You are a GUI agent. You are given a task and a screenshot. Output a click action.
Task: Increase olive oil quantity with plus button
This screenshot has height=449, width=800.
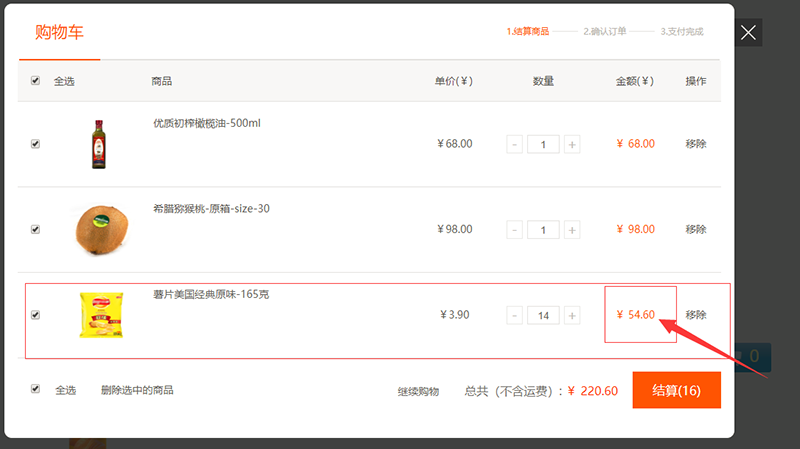tap(572, 145)
